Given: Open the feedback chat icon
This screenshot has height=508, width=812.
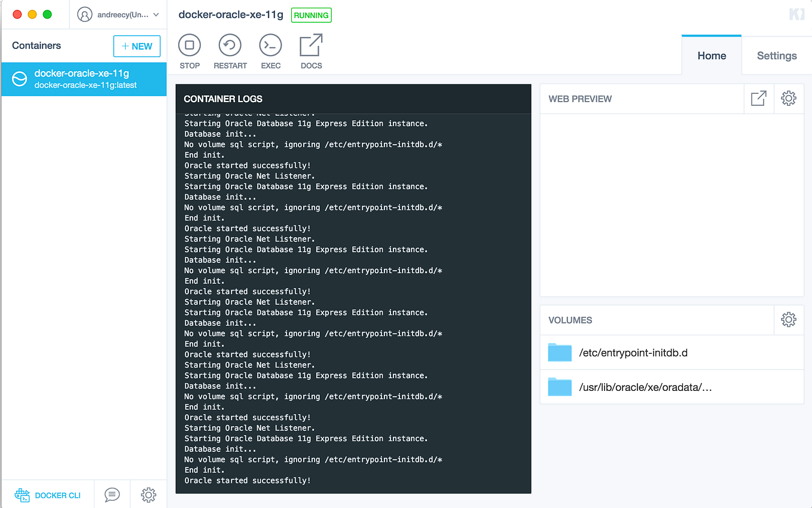Looking at the screenshot, I should coord(112,494).
